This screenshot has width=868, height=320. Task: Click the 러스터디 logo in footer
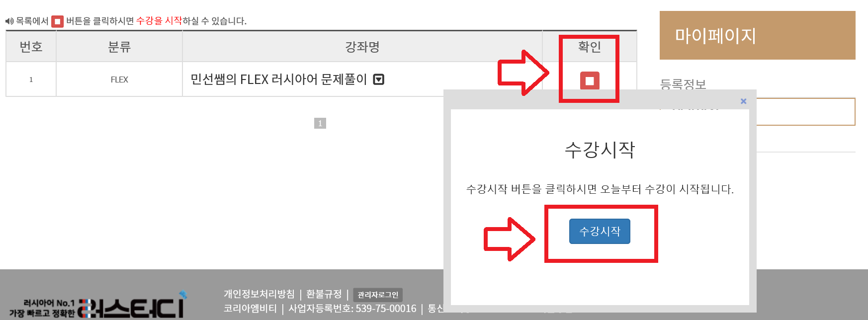point(98,305)
